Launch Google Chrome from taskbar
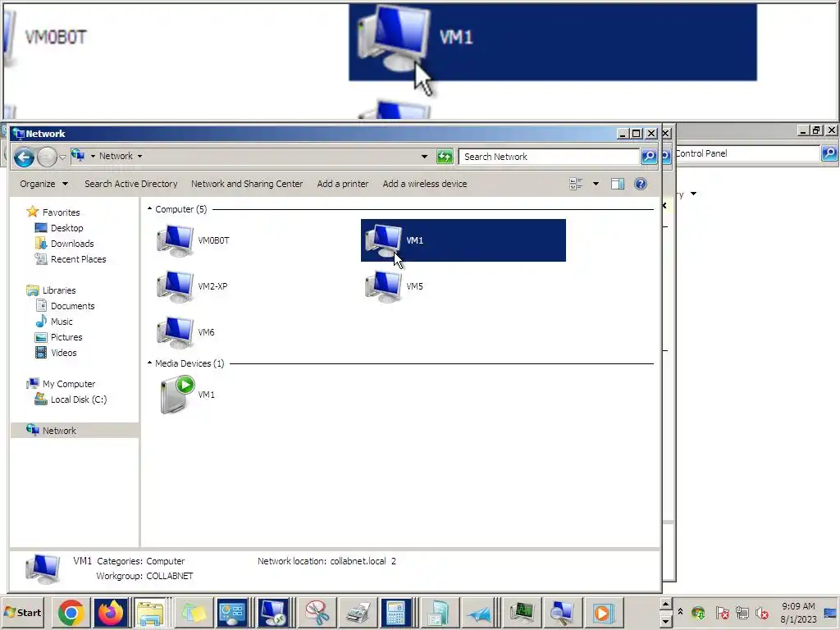The width and height of the screenshot is (840, 630). (x=71, y=612)
